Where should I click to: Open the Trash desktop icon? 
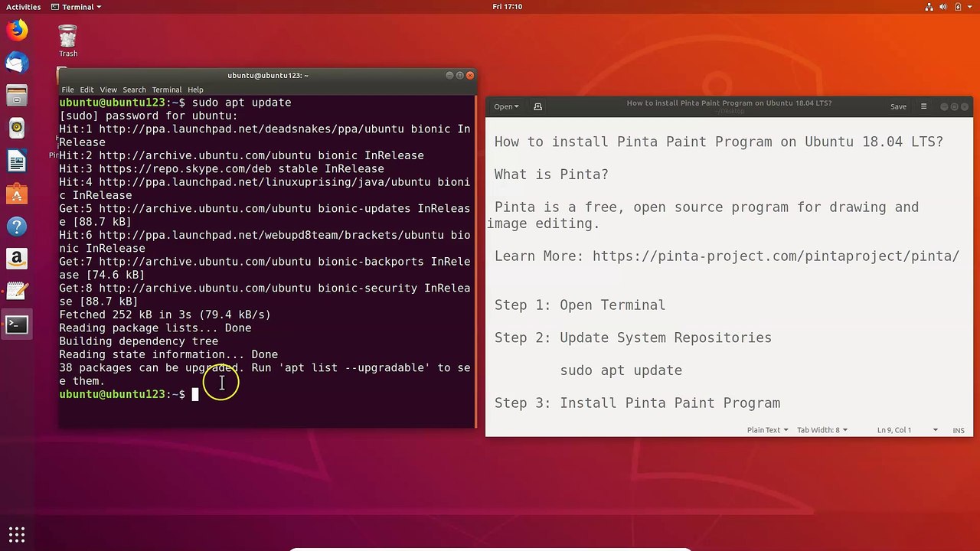pyautogui.click(x=68, y=41)
